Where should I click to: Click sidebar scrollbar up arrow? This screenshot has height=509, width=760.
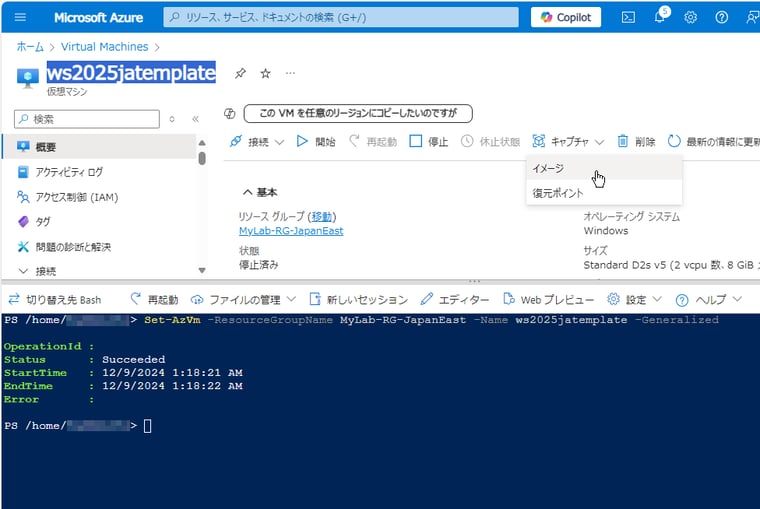(x=202, y=143)
